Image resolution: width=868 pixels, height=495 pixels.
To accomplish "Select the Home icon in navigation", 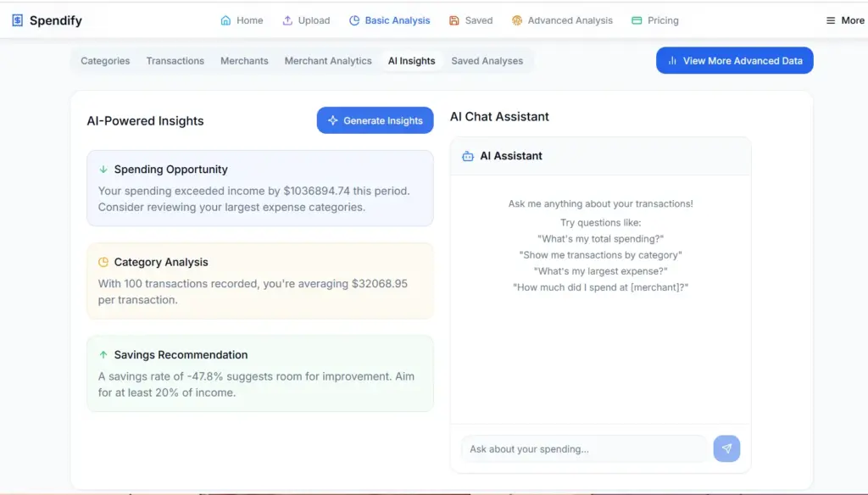I will [x=225, y=19].
